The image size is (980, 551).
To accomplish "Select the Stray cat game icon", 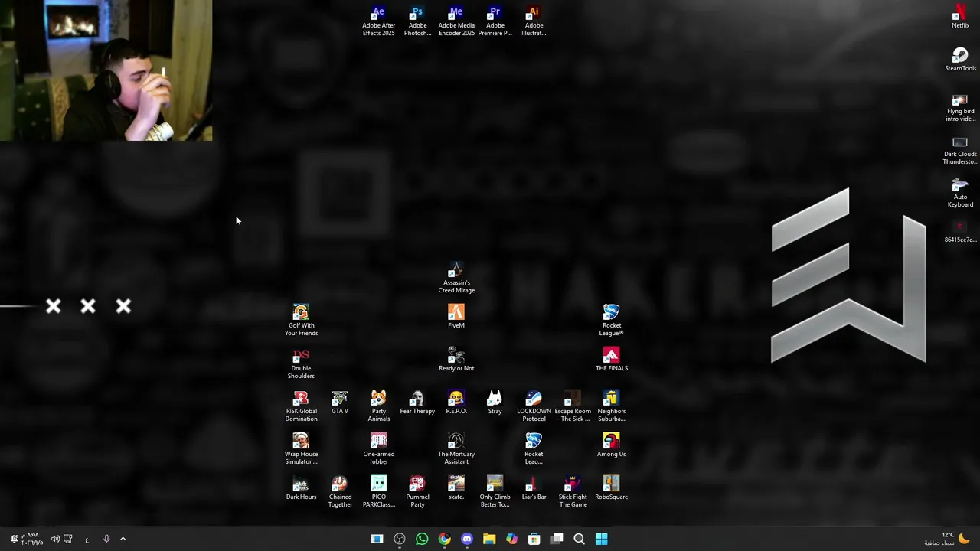I will [495, 403].
